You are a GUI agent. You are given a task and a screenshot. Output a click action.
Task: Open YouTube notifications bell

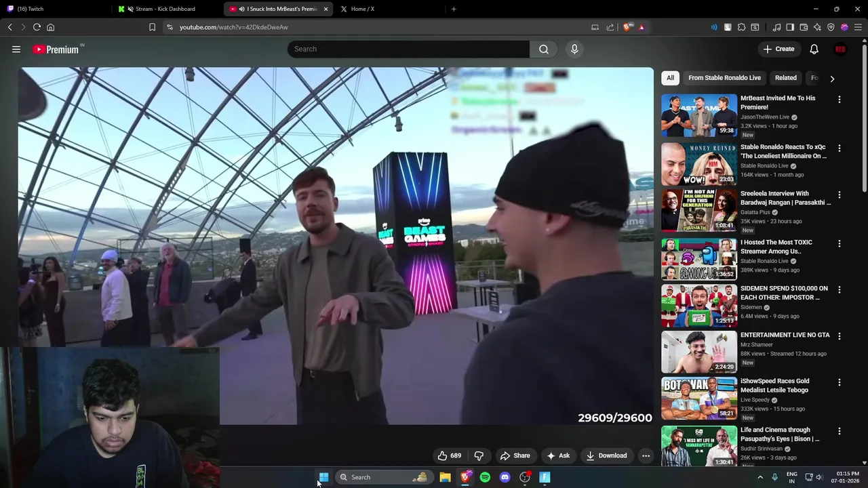pos(814,49)
